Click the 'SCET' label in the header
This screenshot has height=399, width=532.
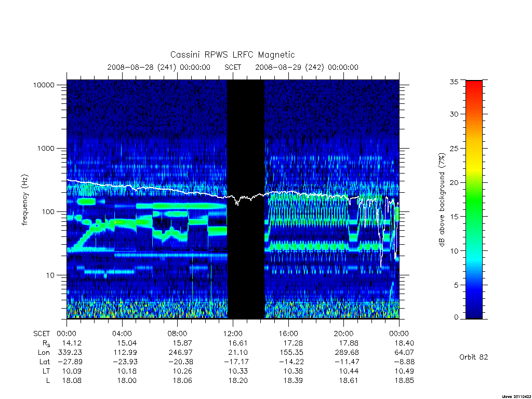coord(233,67)
